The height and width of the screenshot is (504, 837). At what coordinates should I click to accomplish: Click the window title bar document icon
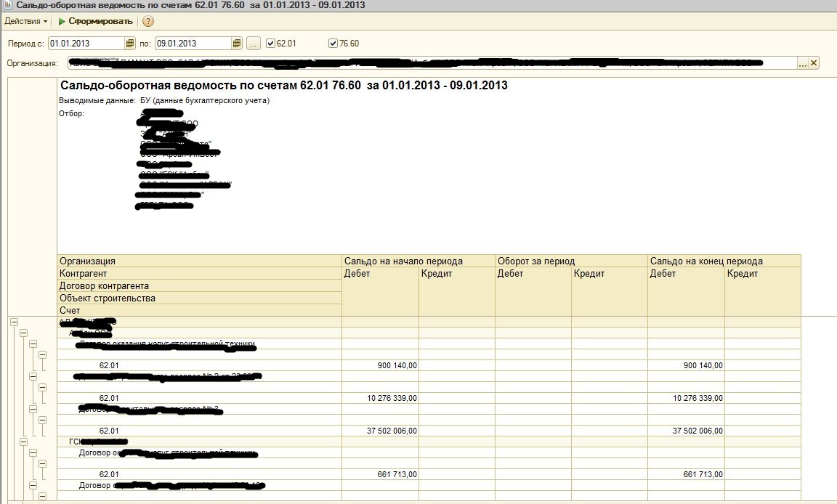7,5
